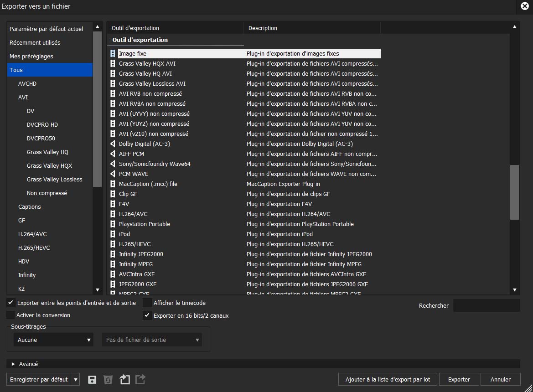The width and height of the screenshot is (533, 392).
Task: Sort by the Description column header
Action: 312,28
